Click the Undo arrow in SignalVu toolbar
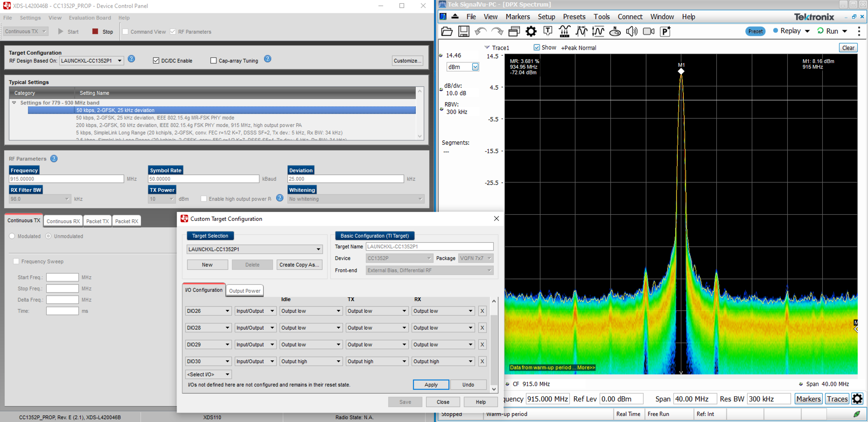 pyautogui.click(x=480, y=31)
